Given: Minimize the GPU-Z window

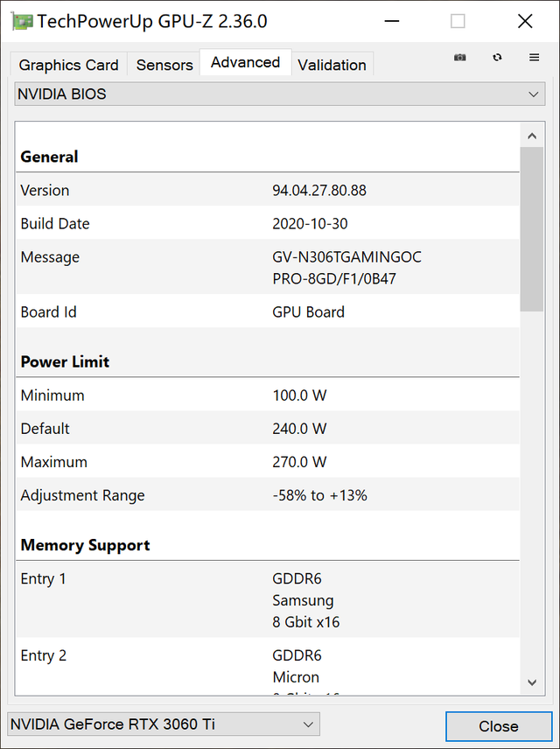Looking at the screenshot, I should pyautogui.click(x=391, y=22).
